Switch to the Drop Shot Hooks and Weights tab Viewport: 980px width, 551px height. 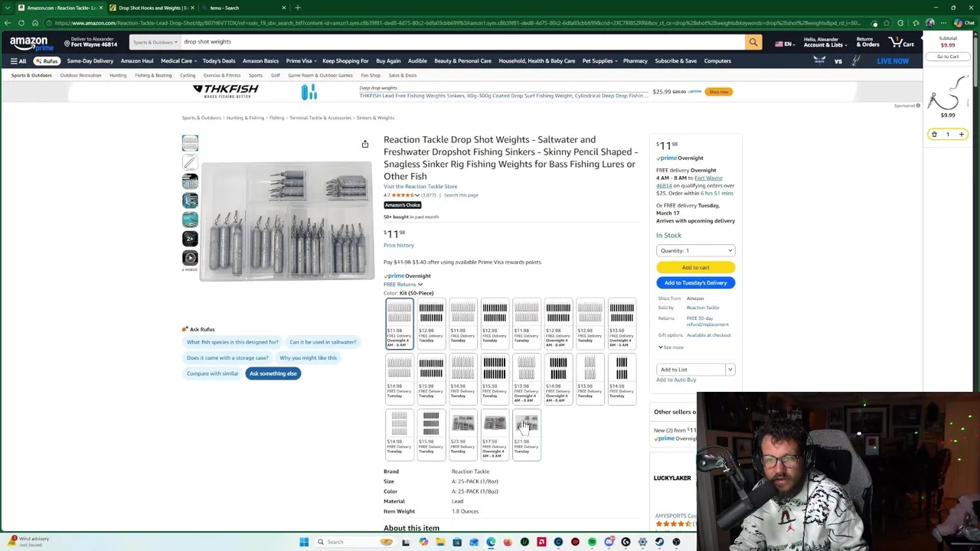152,8
